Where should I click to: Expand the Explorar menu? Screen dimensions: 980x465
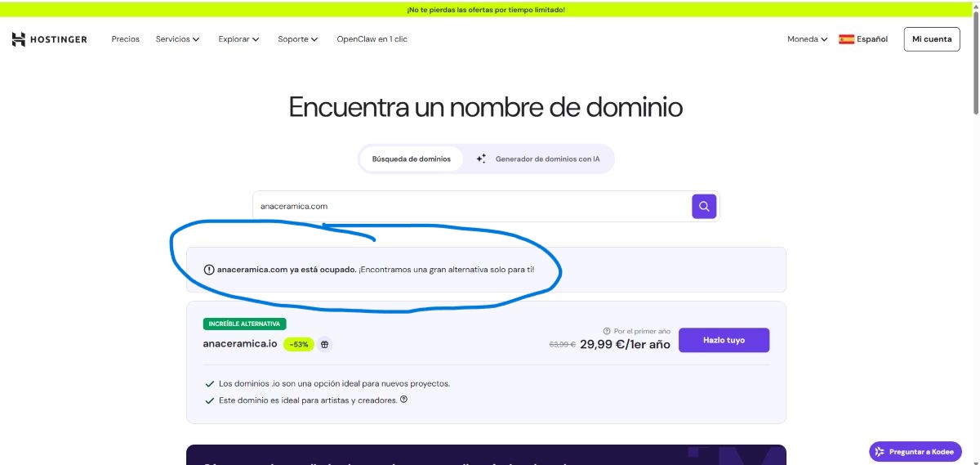click(x=238, y=39)
